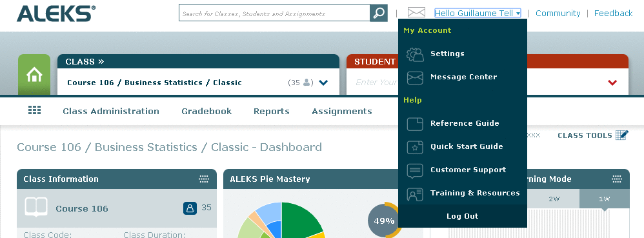Collapse the Hello Guillaume Tell dropdown
This screenshot has height=238, width=644.
478,13
